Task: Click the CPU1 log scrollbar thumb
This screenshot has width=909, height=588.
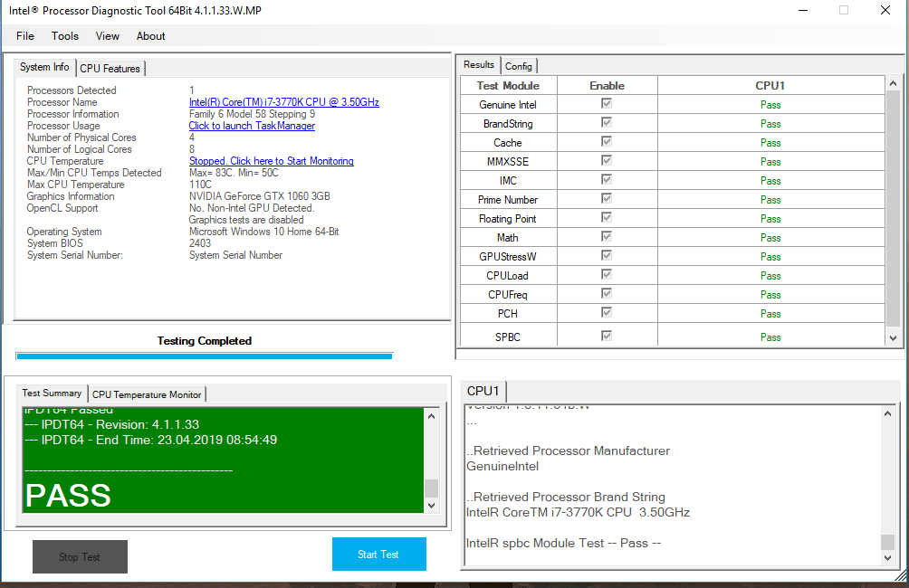Action: pyautogui.click(x=887, y=542)
